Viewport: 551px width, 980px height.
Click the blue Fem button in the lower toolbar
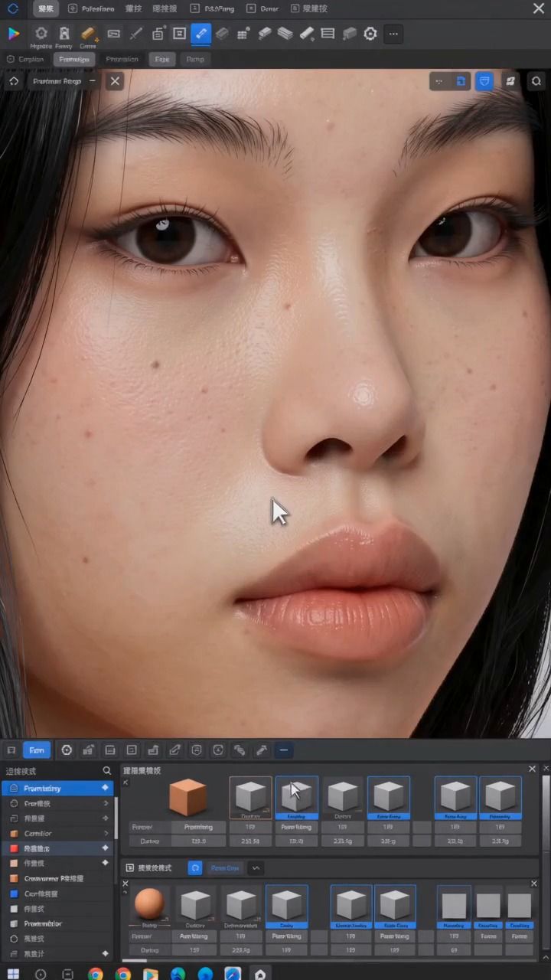[x=37, y=750]
